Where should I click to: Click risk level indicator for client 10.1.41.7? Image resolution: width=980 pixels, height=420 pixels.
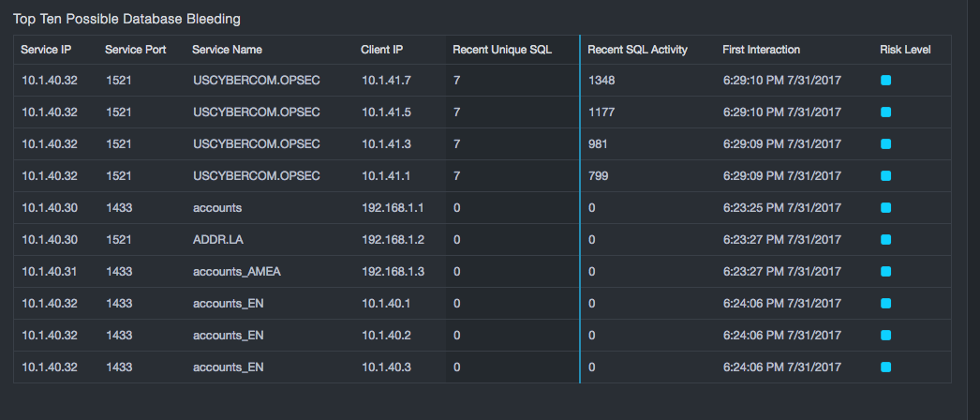[x=885, y=81]
